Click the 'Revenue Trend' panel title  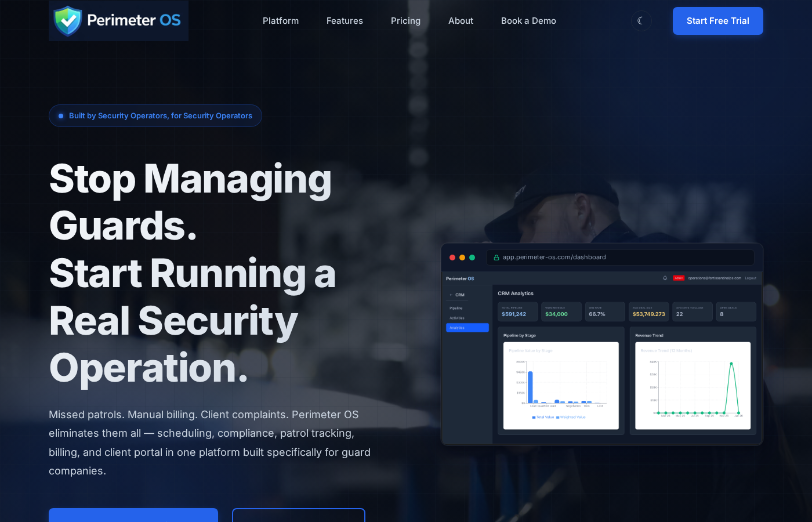point(649,335)
